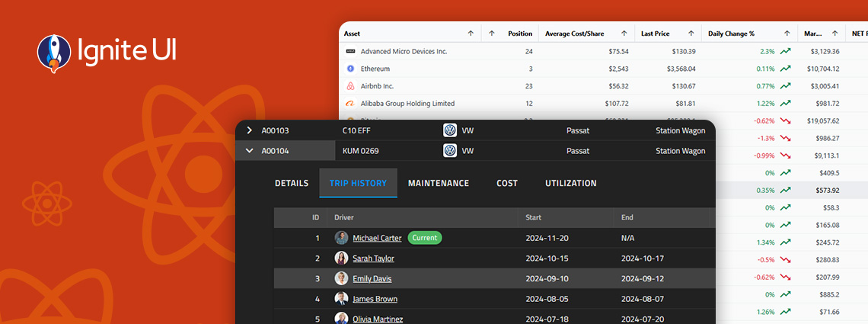Click the VW logo in row A00103
The width and height of the screenshot is (868, 324).
(450, 130)
